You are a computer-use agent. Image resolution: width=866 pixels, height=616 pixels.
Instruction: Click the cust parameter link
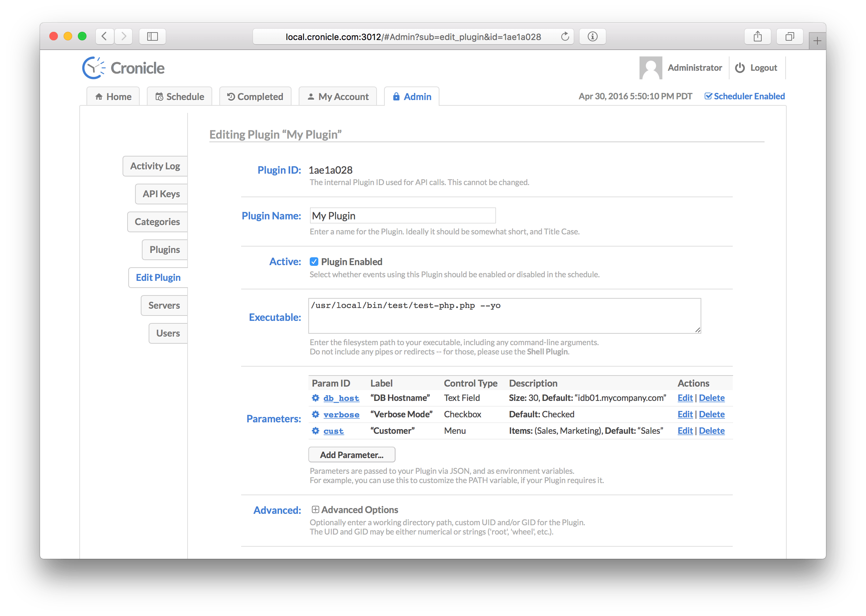pos(334,431)
